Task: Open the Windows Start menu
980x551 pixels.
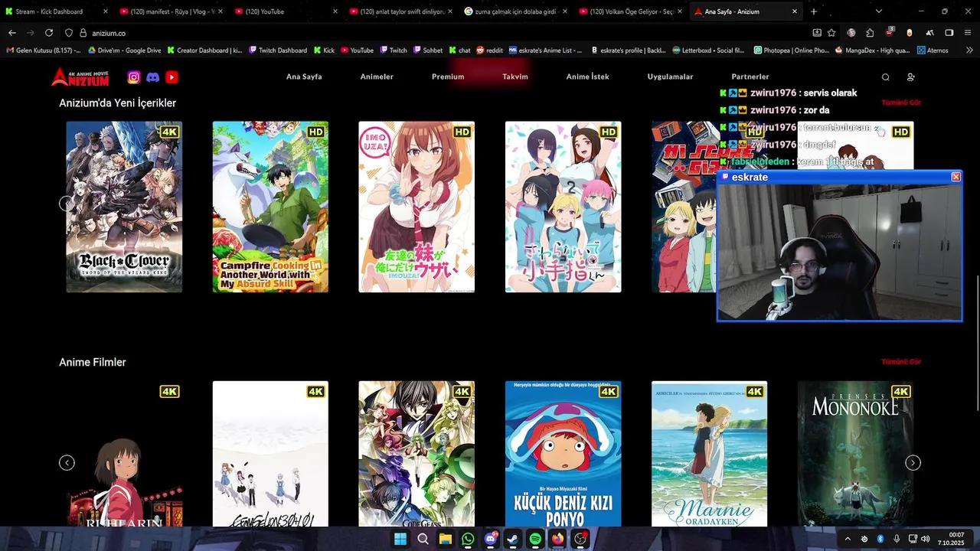Action: [x=400, y=539]
